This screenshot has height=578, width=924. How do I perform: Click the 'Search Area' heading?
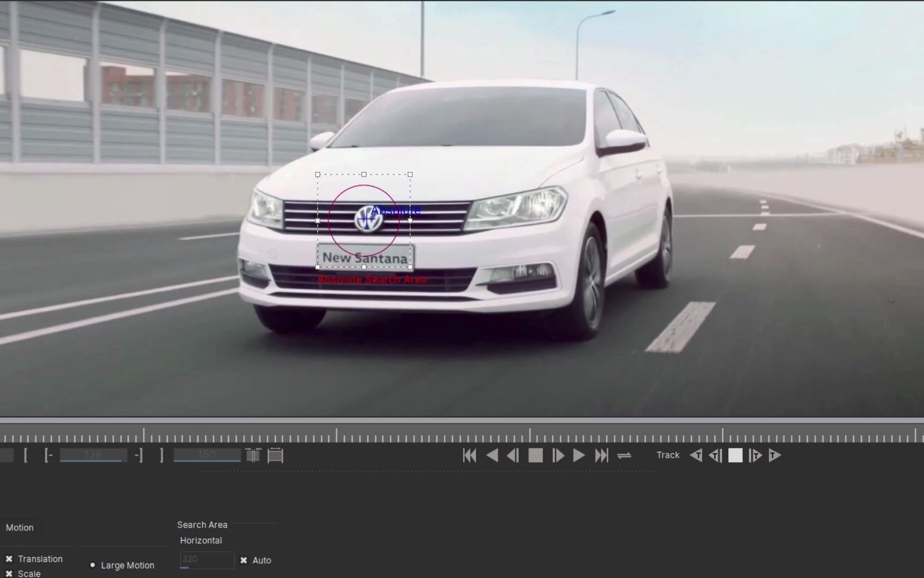(x=202, y=525)
